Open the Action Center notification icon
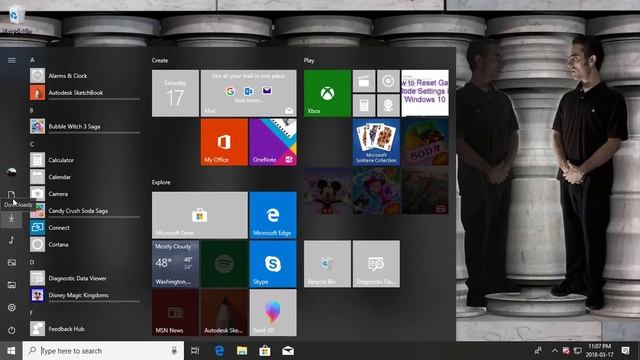640x360 pixels. pos(625,351)
